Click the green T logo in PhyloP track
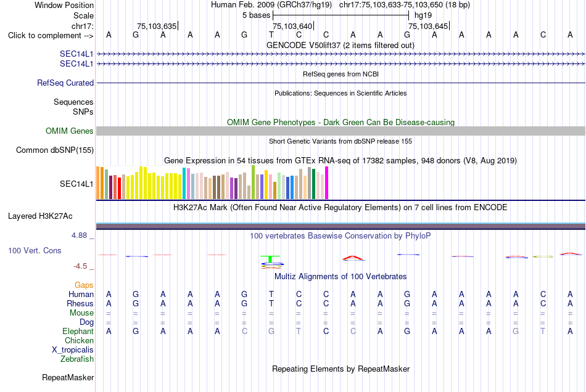Screen dimensions: 586x392 pos(270,259)
